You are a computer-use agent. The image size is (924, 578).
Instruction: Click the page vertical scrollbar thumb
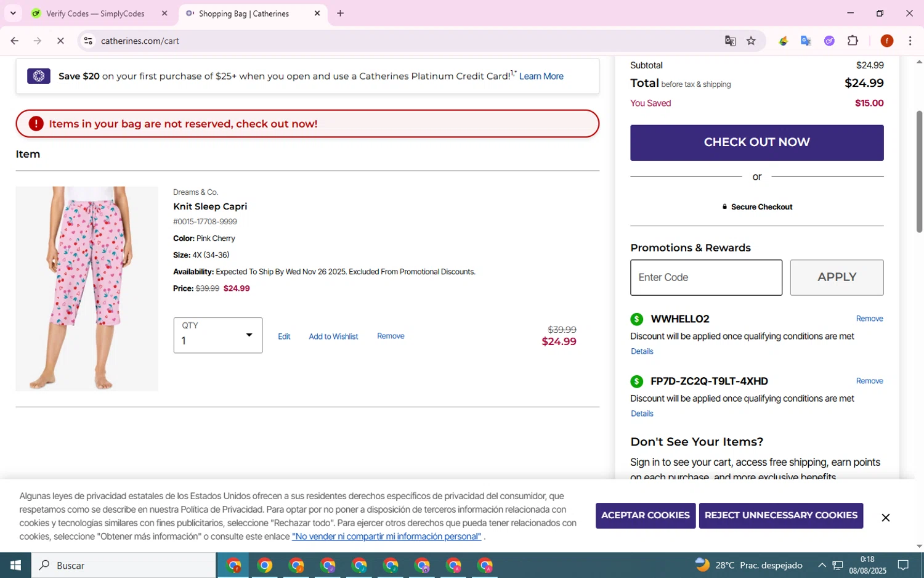click(x=919, y=172)
